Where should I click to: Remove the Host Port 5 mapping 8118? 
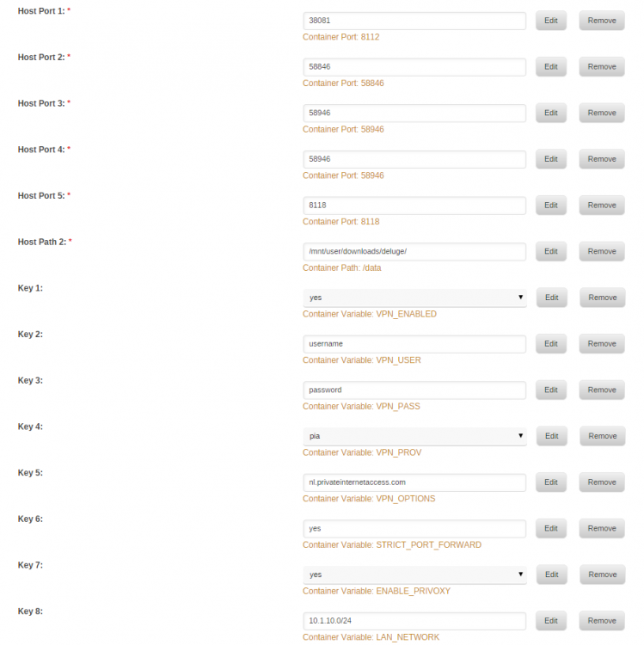[602, 206]
